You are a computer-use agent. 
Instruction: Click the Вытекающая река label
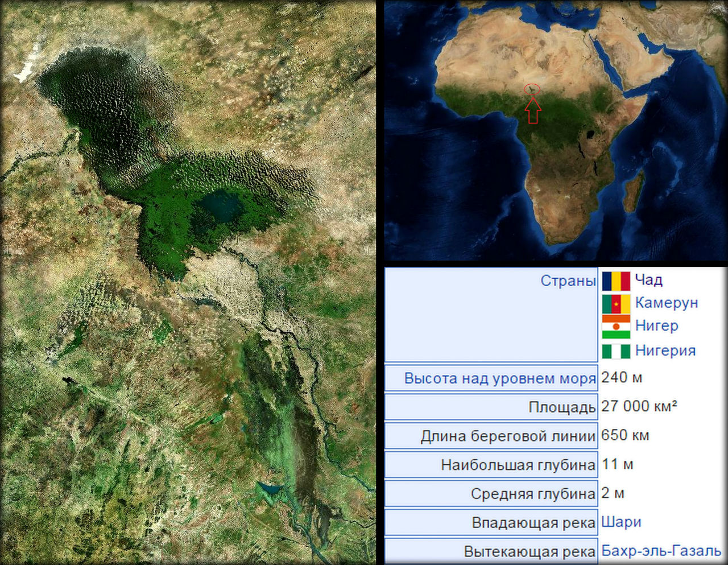530,552
